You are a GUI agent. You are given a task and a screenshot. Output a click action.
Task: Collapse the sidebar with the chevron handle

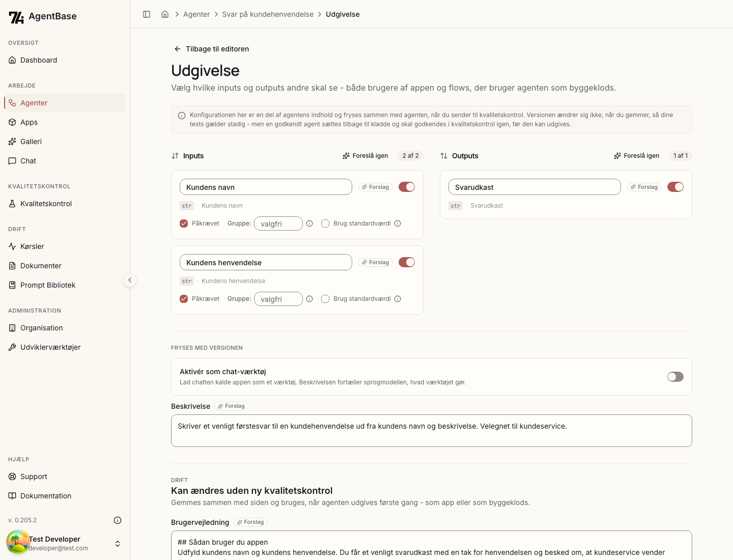point(130,280)
